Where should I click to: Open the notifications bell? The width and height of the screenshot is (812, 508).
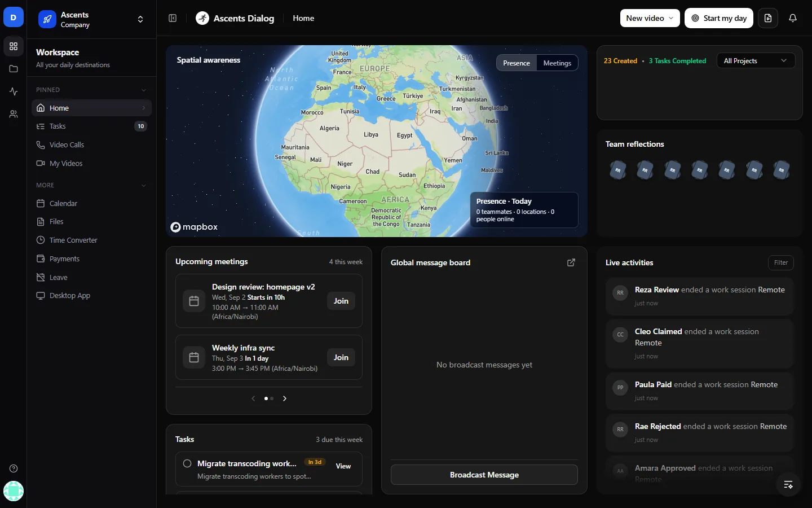tap(793, 18)
